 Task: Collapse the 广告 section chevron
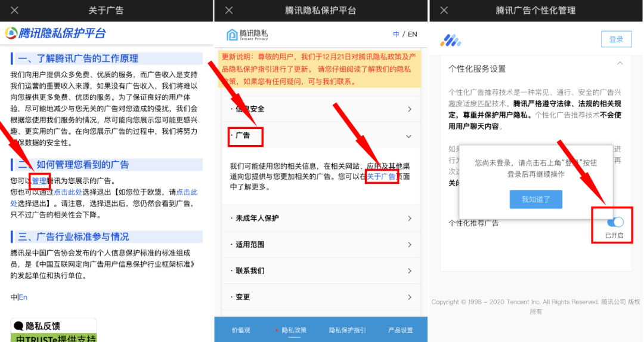408,137
